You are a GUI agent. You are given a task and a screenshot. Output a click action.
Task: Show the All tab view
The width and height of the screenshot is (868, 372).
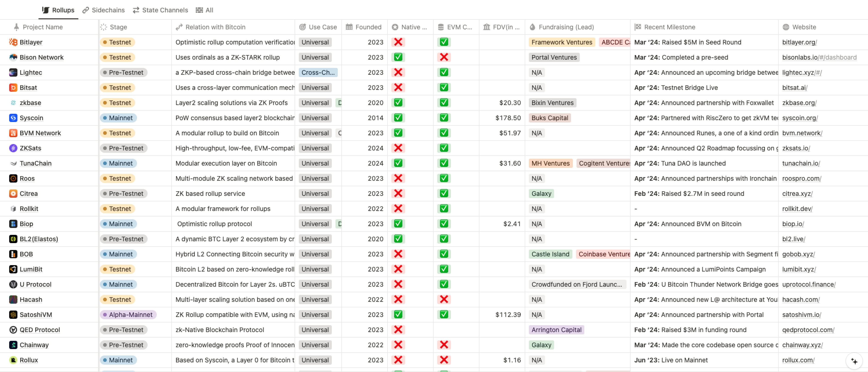[205, 10]
